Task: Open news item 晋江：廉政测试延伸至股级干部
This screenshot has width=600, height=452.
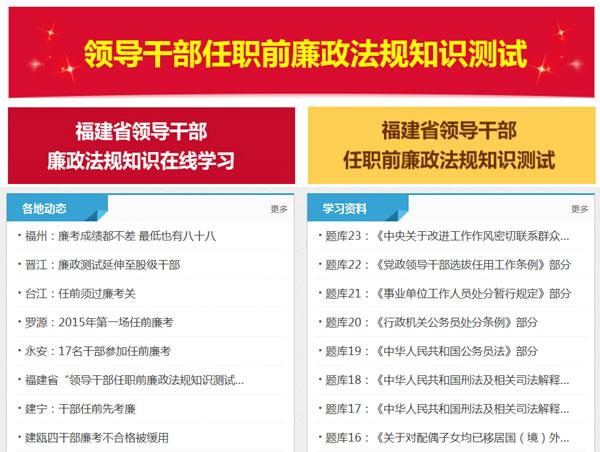Action: click(x=102, y=265)
